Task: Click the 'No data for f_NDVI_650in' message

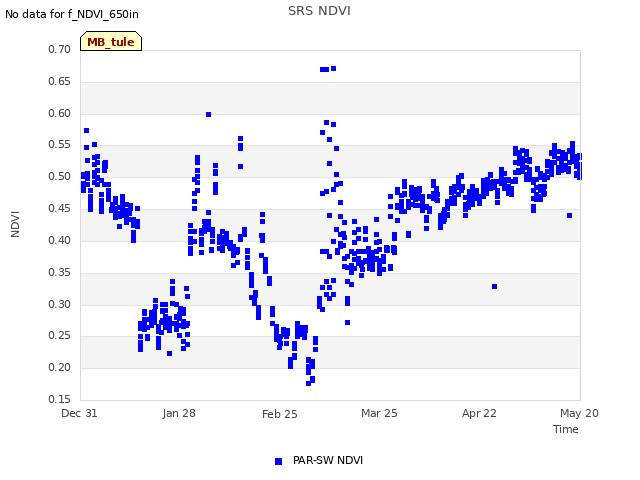Action: click(72, 14)
